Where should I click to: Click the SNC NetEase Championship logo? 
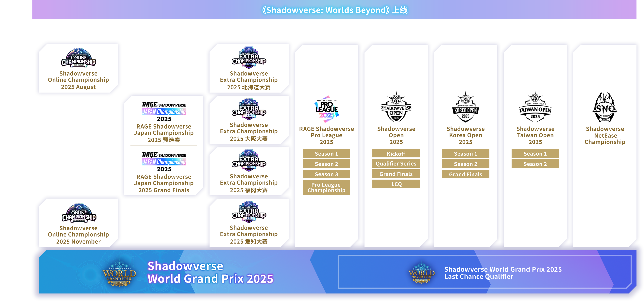click(605, 107)
